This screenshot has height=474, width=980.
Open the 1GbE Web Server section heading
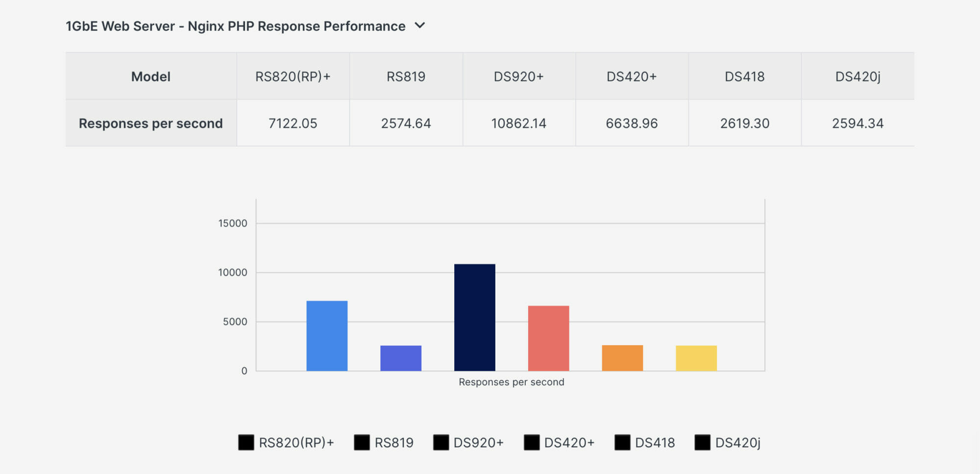(236, 26)
